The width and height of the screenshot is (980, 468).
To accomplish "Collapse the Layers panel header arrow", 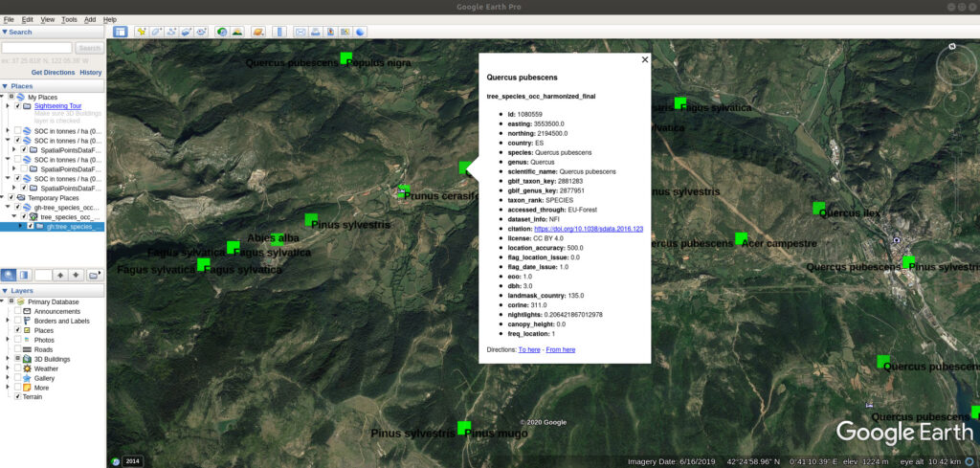I will click(x=5, y=291).
